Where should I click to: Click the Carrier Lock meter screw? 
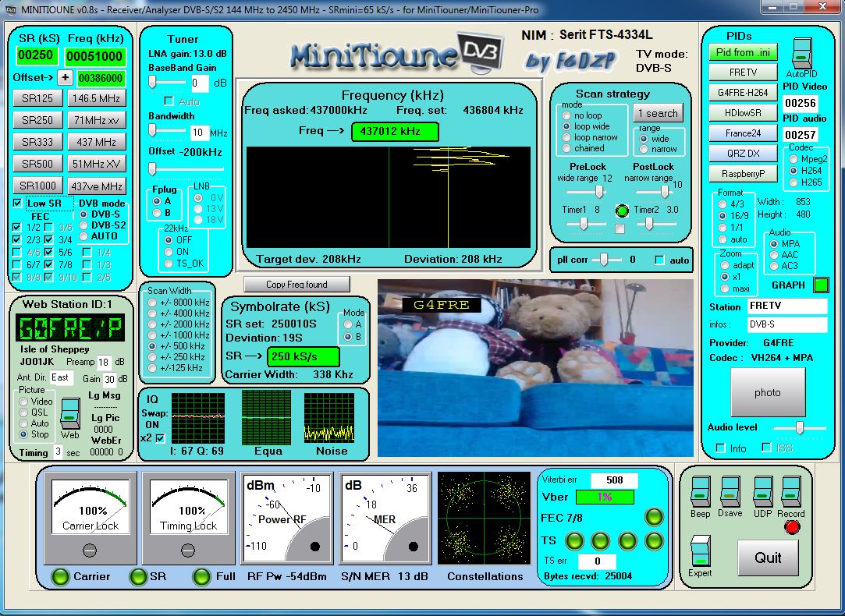pos(90,551)
